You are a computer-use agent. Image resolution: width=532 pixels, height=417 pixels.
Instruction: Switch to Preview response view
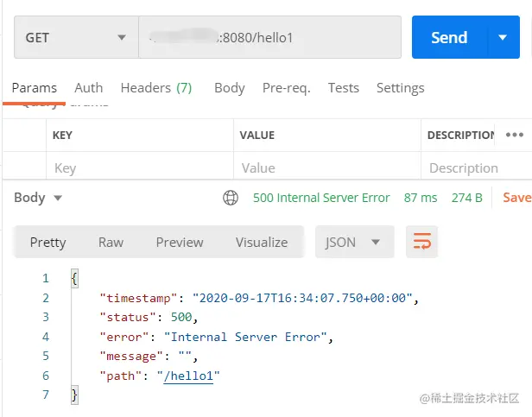(180, 243)
